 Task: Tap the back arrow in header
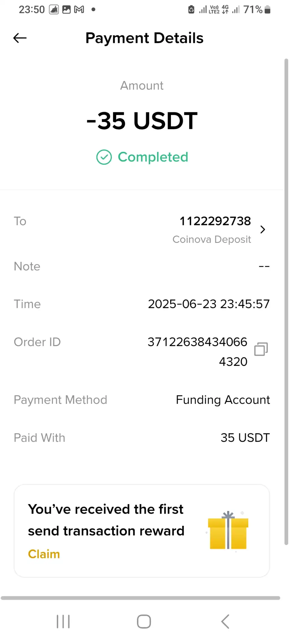click(20, 38)
